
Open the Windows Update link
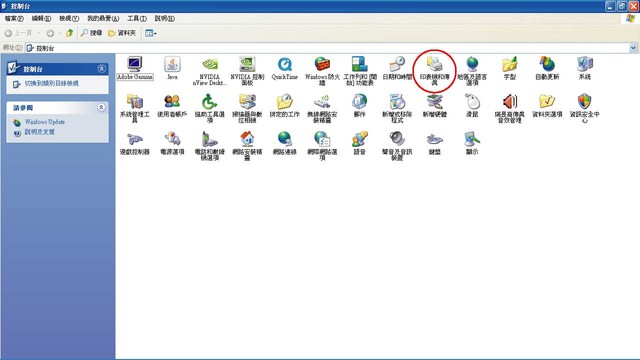click(45, 122)
